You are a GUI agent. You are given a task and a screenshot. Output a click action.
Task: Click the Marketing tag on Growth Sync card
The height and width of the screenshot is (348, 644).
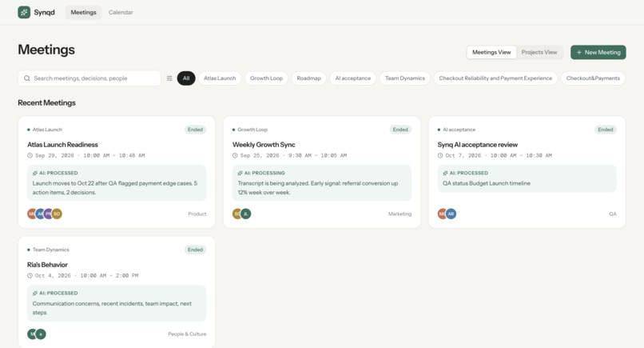[400, 214]
